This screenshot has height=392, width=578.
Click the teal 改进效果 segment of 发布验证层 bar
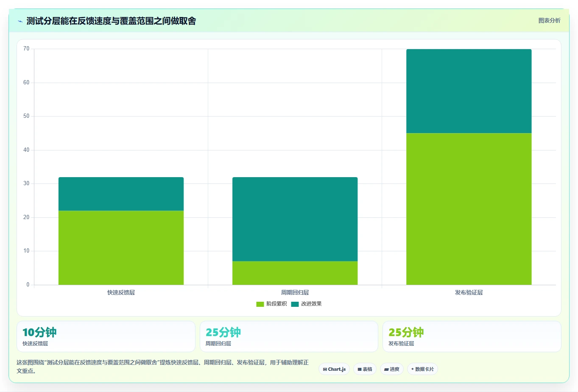469,91
